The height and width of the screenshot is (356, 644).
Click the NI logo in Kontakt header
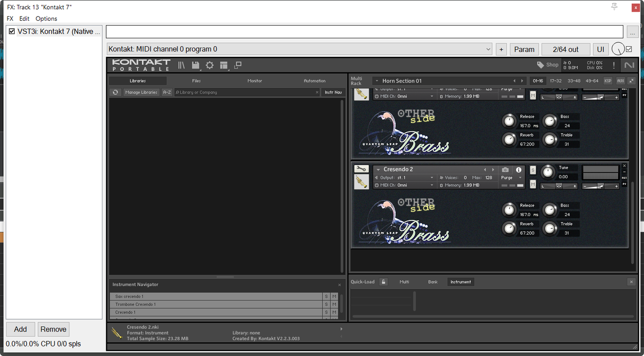(629, 65)
